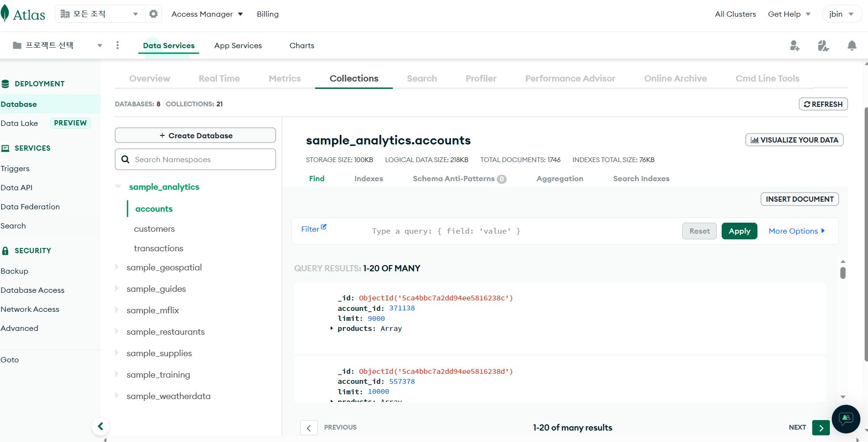Open the Get Help dropdown
868x442 pixels.
(789, 14)
